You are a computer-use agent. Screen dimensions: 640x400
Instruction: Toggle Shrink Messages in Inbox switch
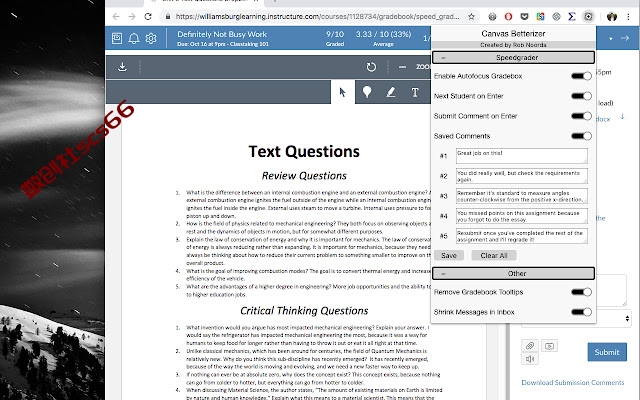click(x=581, y=312)
